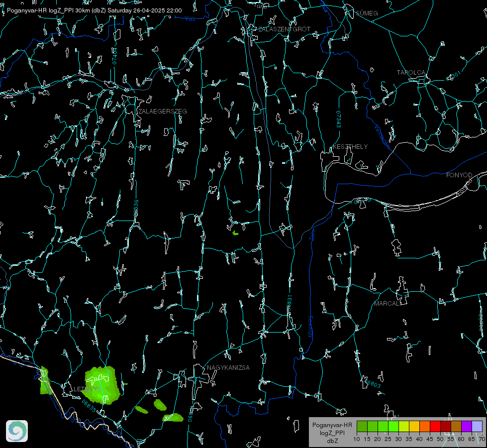487x448 pixels.
Task: Click the blue 'Zala' river label
Action: pos(313,234)
